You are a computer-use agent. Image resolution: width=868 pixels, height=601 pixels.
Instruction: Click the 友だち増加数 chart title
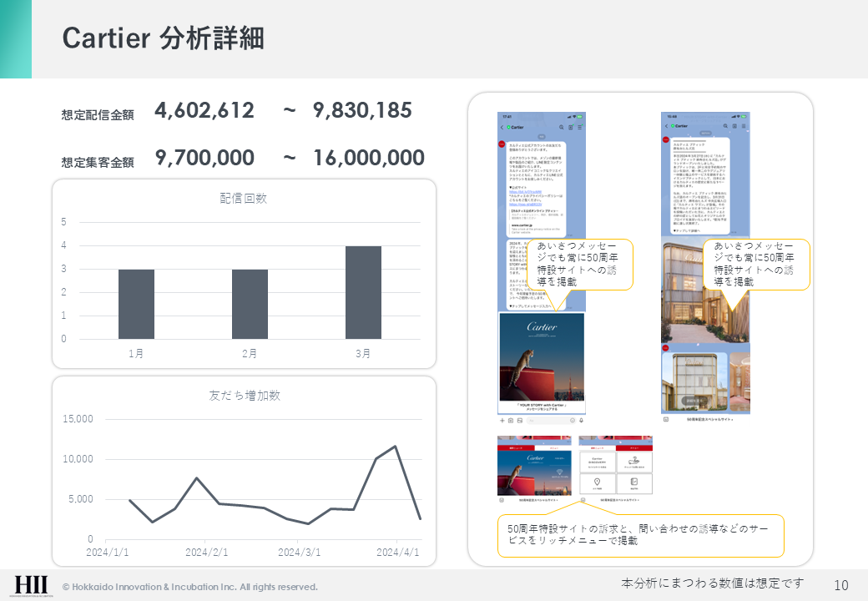[244, 396]
